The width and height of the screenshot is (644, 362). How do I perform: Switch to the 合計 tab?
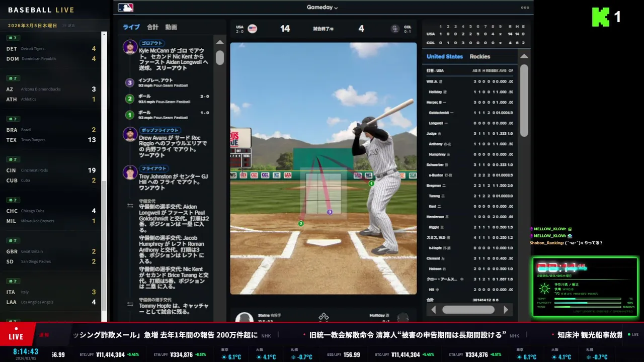coord(152,27)
